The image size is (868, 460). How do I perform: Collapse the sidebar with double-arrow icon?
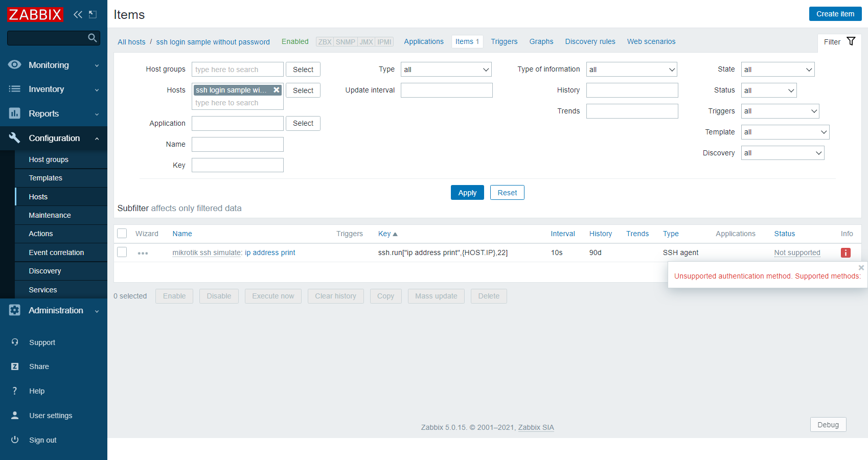[78, 14]
